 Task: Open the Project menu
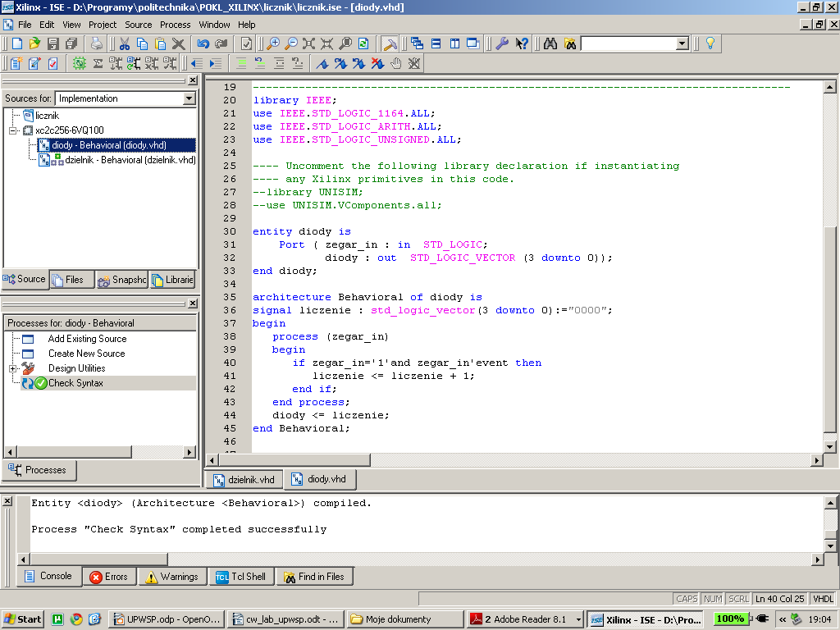tap(103, 25)
